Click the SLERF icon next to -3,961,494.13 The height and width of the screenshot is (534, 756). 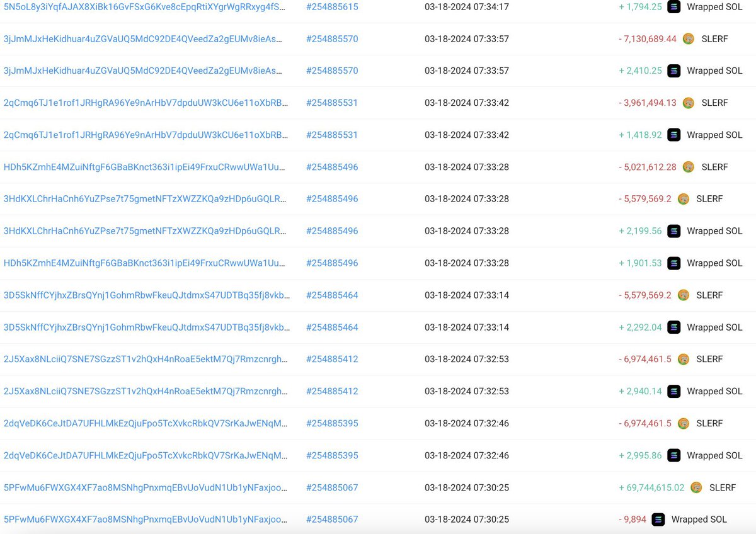(x=688, y=103)
